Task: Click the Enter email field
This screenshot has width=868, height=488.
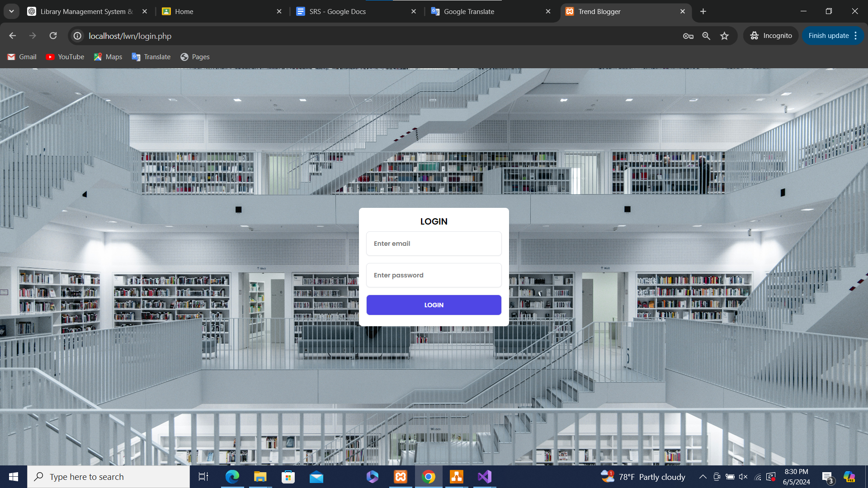Action: pos(434,244)
